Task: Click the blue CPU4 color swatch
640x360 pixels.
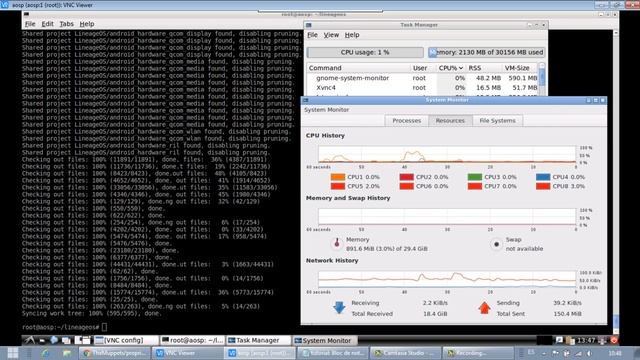Action: tap(543, 177)
